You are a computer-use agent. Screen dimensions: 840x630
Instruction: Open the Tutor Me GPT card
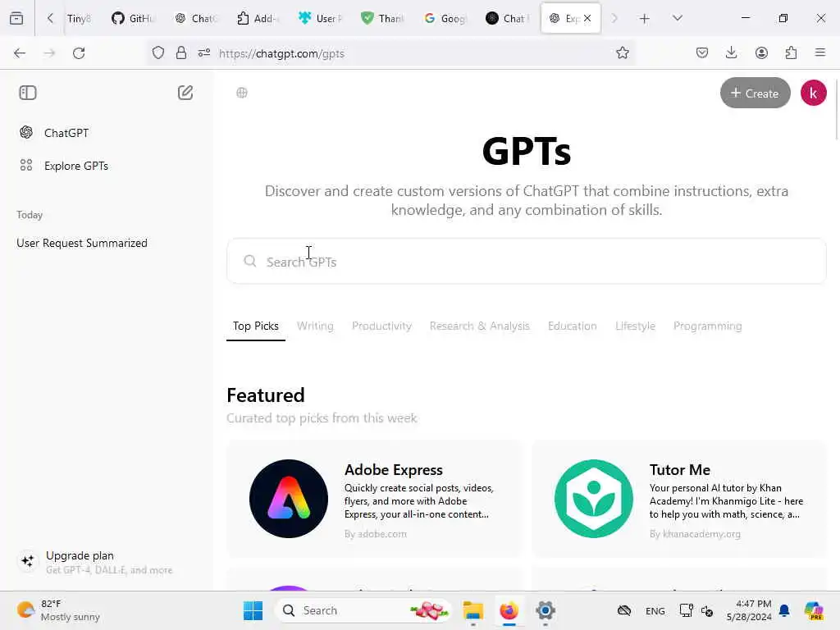click(x=678, y=499)
